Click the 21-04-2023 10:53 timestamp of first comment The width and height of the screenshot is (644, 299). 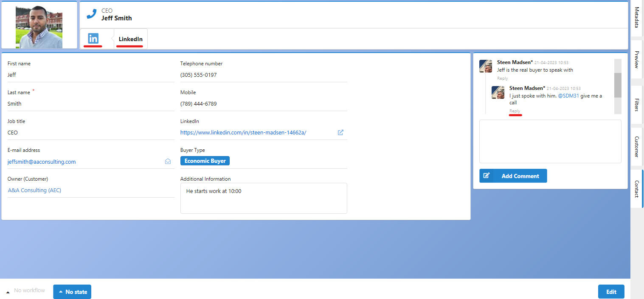pyautogui.click(x=551, y=63)
